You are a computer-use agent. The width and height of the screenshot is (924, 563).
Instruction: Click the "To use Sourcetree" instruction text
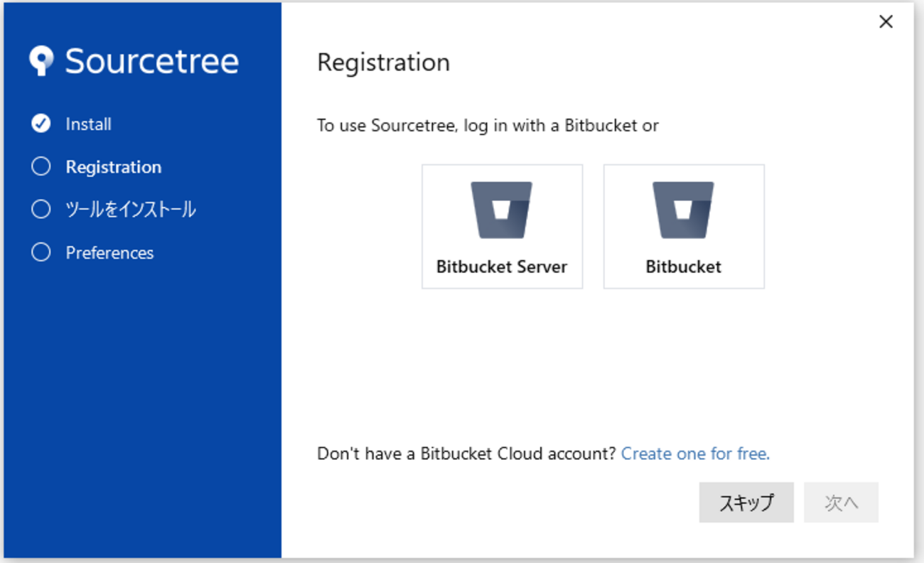pyautogui.click(x=488, y=126)
